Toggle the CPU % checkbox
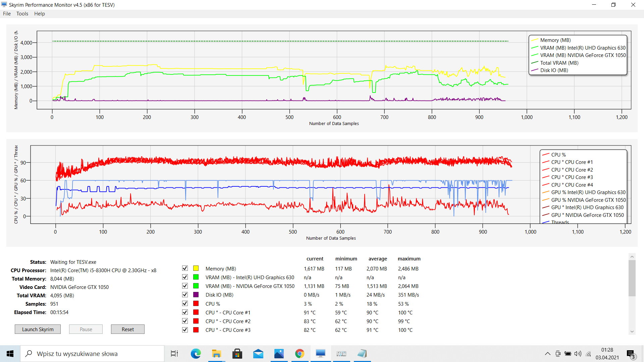644x362 pixels. 185,303
